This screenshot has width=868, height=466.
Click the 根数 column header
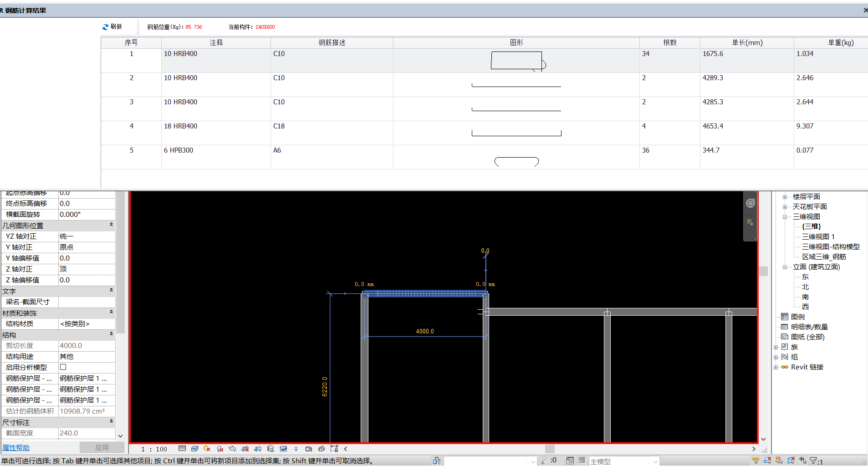[669, 42]
